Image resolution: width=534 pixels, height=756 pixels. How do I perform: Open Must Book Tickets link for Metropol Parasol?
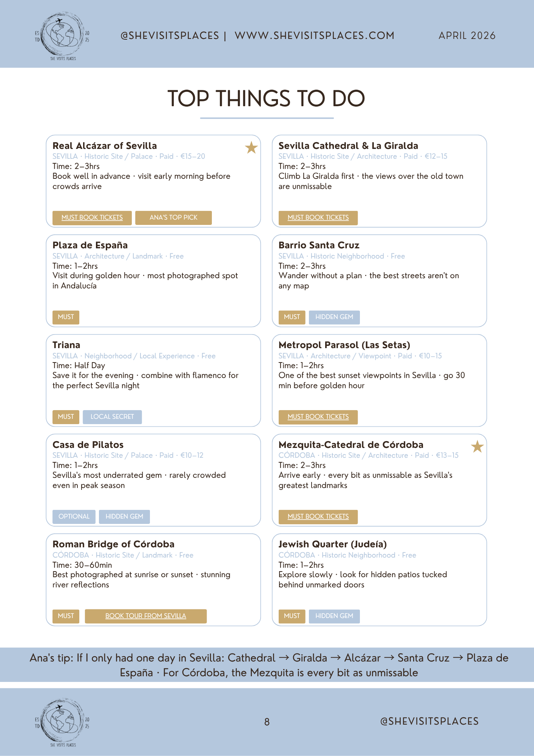(318, 417)
